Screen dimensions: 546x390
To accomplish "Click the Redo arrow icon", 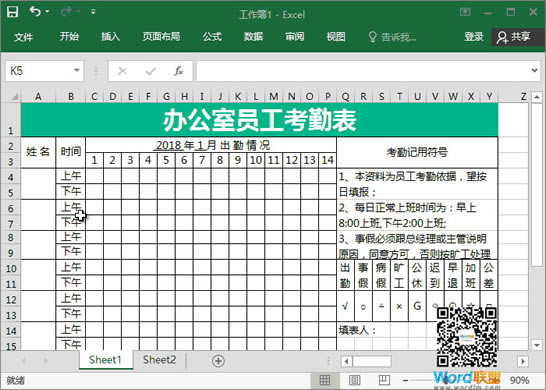I will [x=66, y=12].
